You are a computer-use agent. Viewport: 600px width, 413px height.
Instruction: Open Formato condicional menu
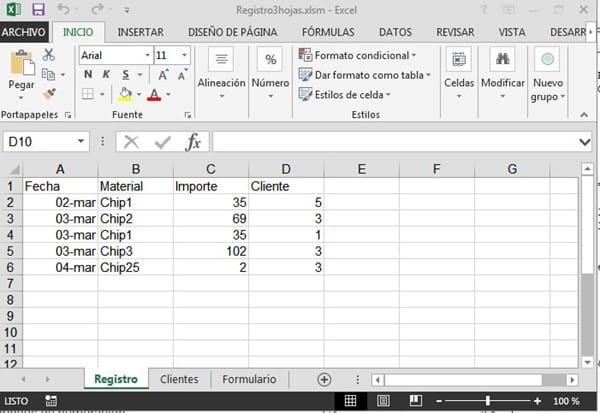[357, 56]
